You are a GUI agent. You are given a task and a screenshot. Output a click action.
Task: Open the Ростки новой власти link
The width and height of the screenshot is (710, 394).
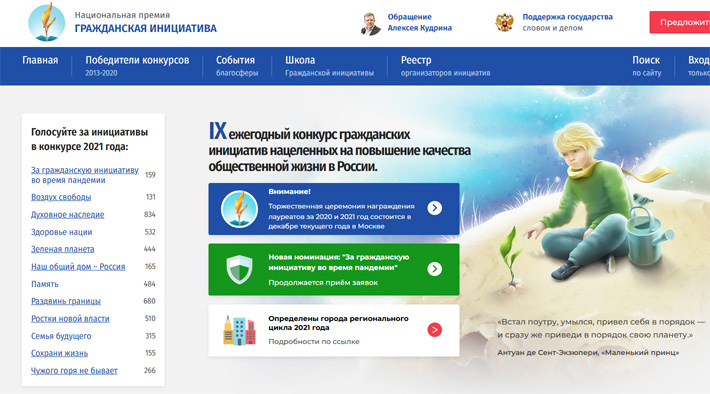click(70, 318)
